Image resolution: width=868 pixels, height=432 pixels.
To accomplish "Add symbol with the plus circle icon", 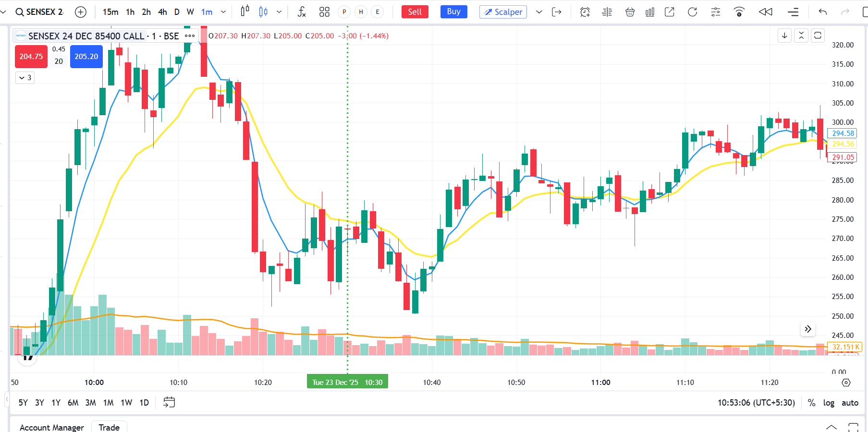I will pos(81,12).
